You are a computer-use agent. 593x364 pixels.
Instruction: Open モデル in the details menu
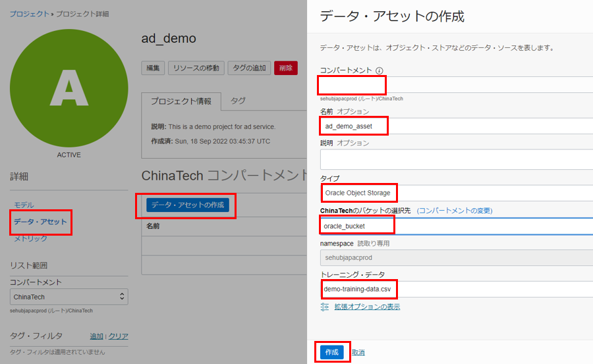24,205
